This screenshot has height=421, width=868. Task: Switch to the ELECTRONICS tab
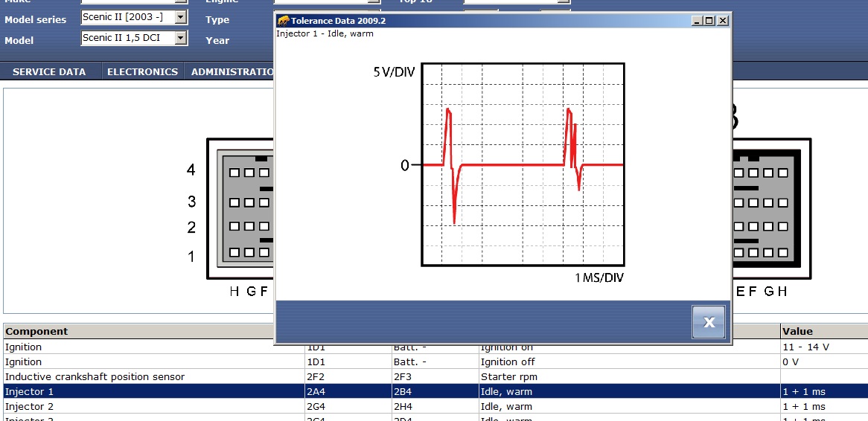point(143,71)
